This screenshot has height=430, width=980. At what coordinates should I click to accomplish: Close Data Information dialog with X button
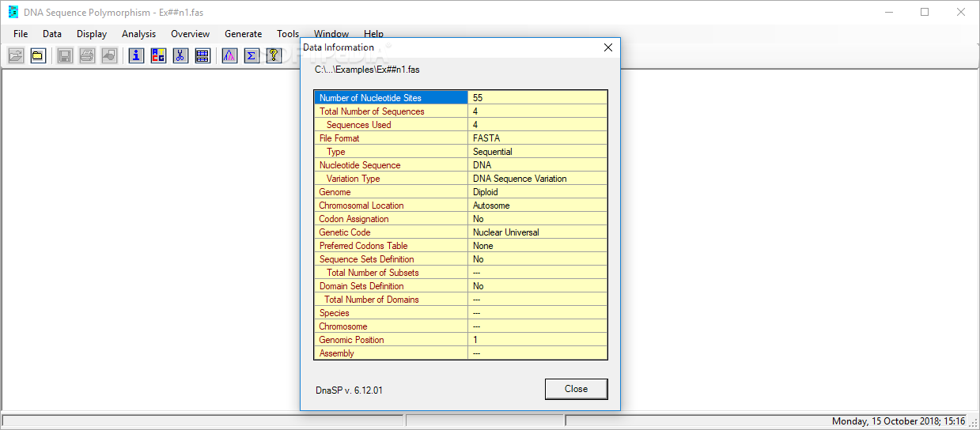pos(608,47)
